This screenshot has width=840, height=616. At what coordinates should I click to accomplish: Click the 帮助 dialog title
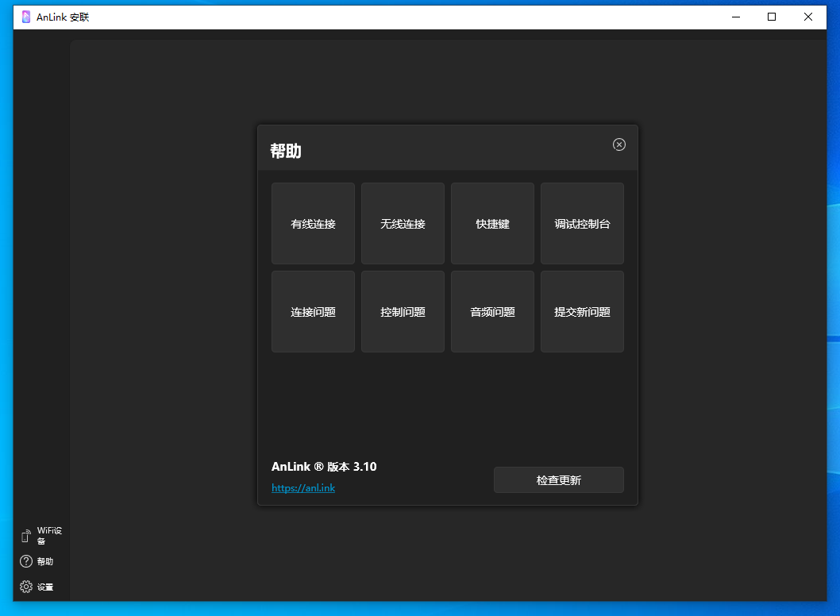pos(286,151)
